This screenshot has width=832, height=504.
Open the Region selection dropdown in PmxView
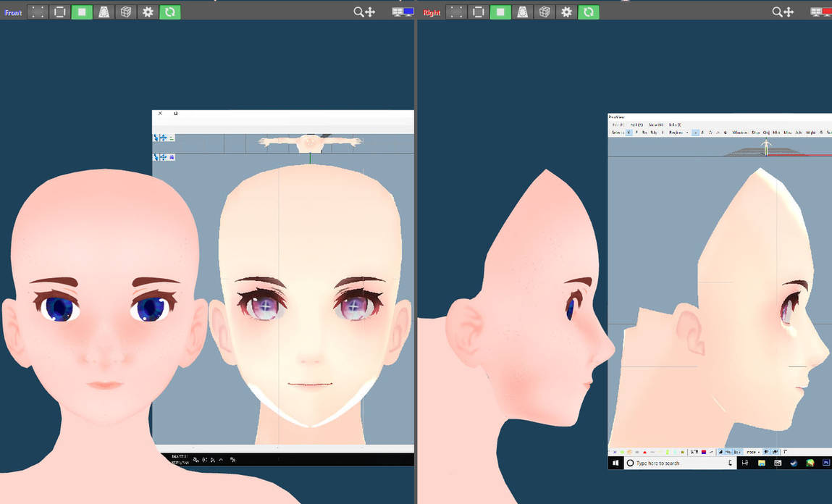click(678, 133)
